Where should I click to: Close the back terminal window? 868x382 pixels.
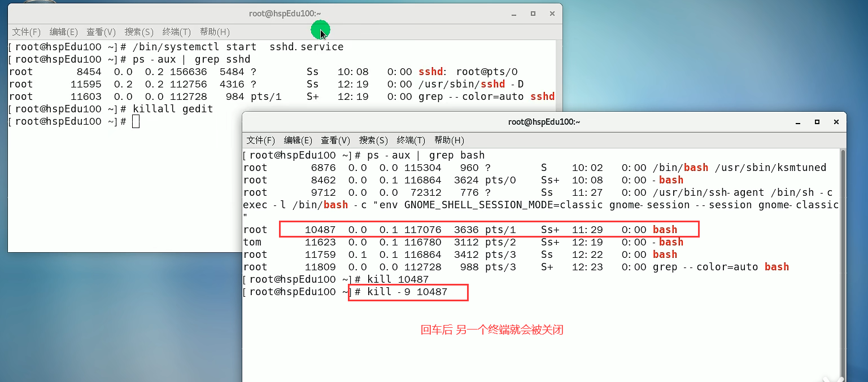(552, 14)
